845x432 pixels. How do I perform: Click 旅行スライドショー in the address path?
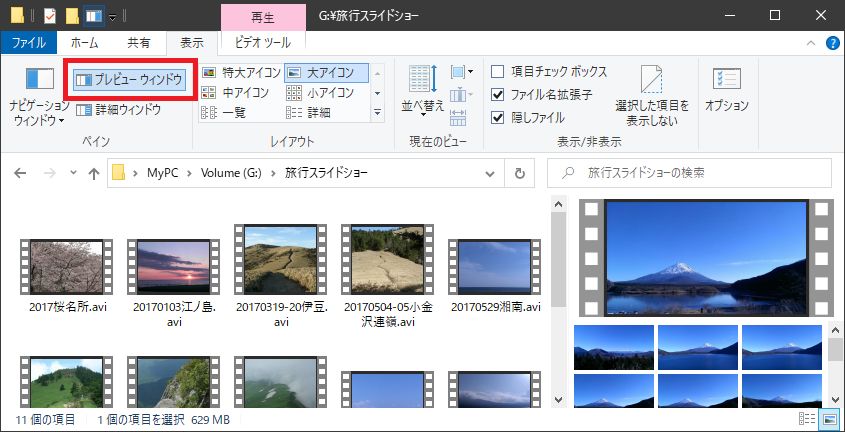(x=326, y=173)
